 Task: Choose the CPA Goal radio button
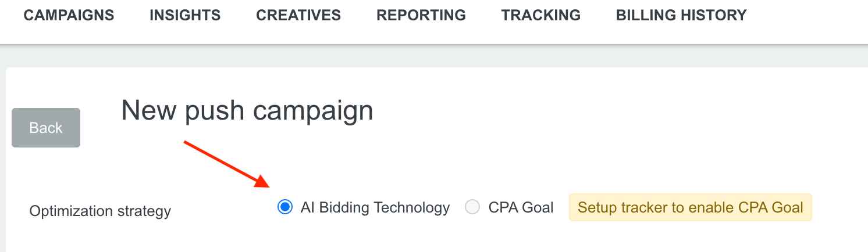472,207
